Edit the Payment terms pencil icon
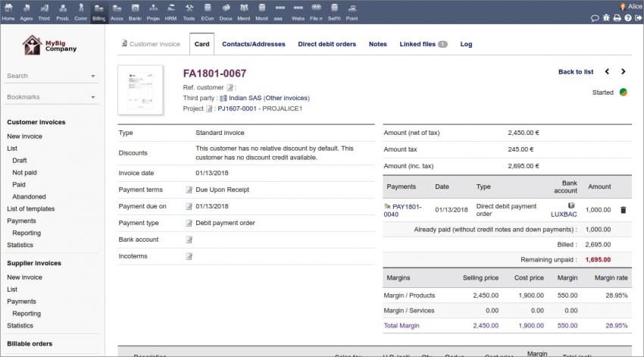Screen dimensions: 644x357 click(x=189, y=190)
